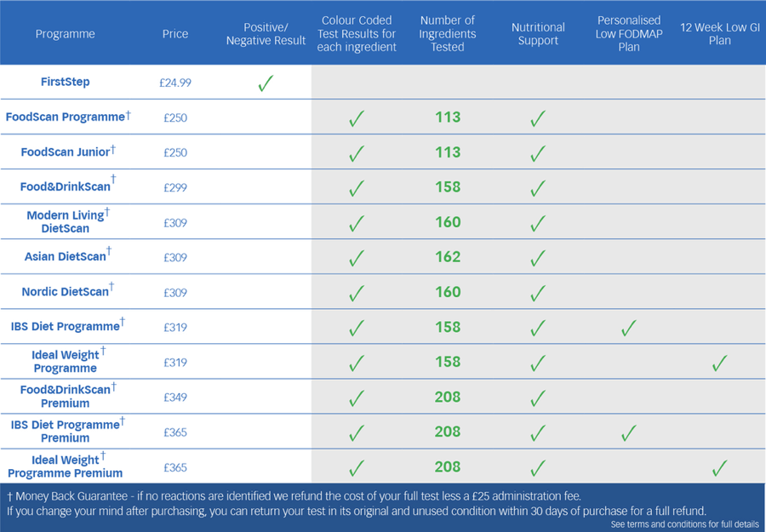Click the £24.99 FirstStep price
This screenshot has height=532, width=766.
(x=174, y=83)
